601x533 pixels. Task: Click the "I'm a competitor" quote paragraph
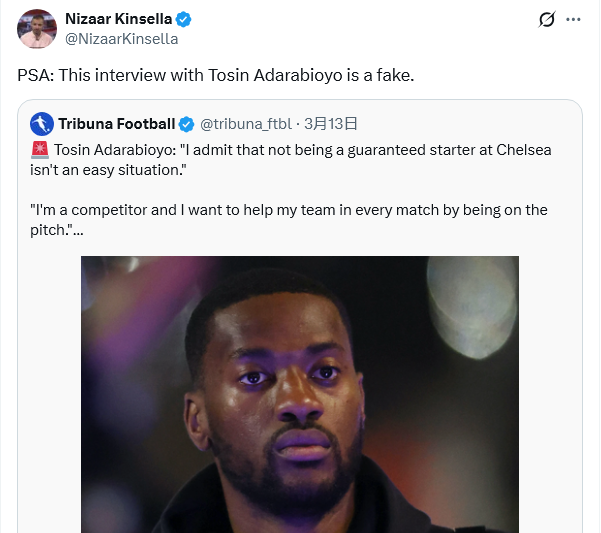pos(288,210)
